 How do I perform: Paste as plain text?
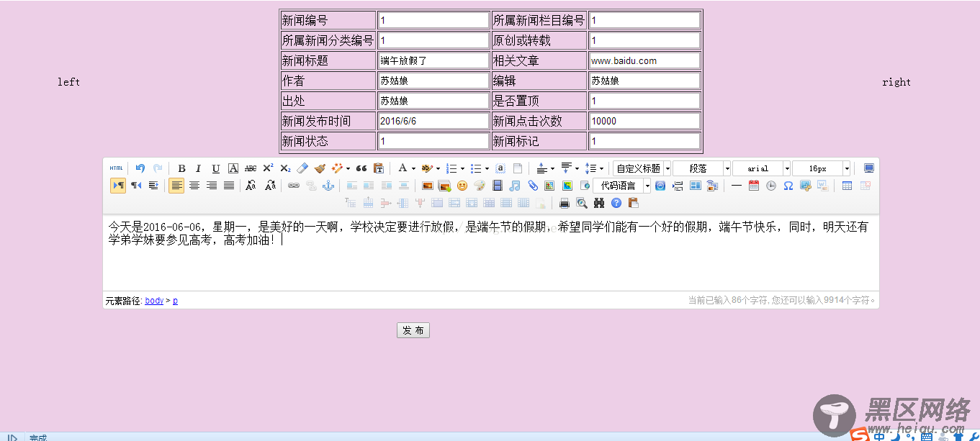pyautogui.click(x=379, y=168)
